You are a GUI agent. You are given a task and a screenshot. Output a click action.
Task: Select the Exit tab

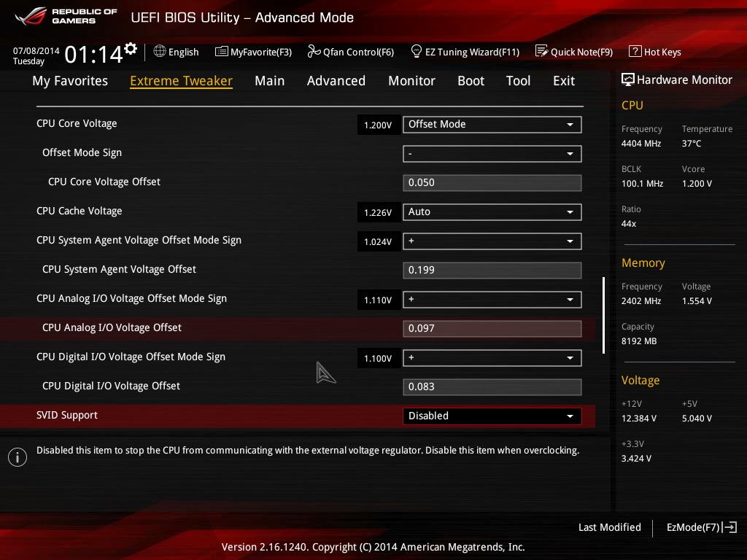(564, 81)
